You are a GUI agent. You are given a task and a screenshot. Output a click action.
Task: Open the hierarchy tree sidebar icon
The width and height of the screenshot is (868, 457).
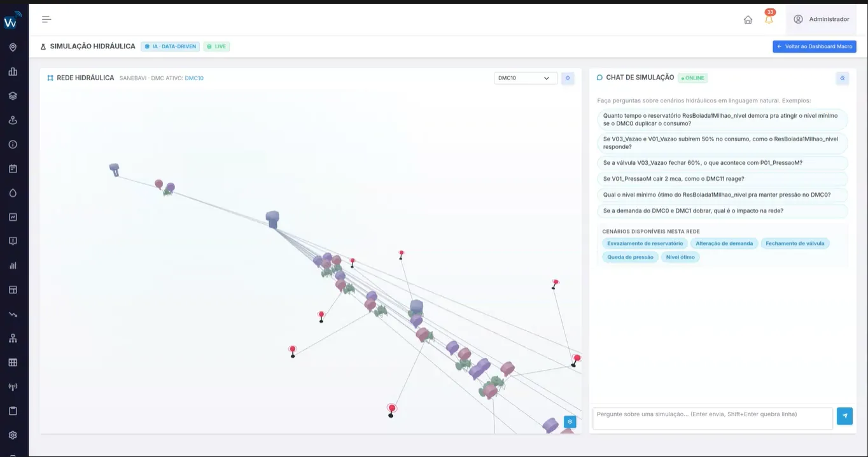coord(13,339)
